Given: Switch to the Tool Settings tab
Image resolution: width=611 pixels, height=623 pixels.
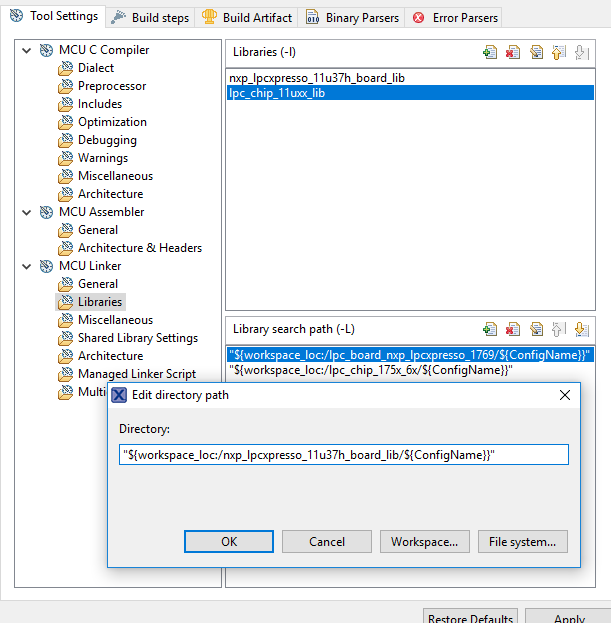Looking at the screenshot, I should pos(53,16).
